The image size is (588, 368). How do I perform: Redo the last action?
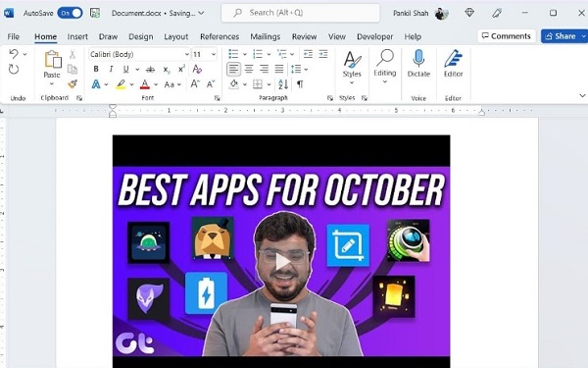pos(14,70)
